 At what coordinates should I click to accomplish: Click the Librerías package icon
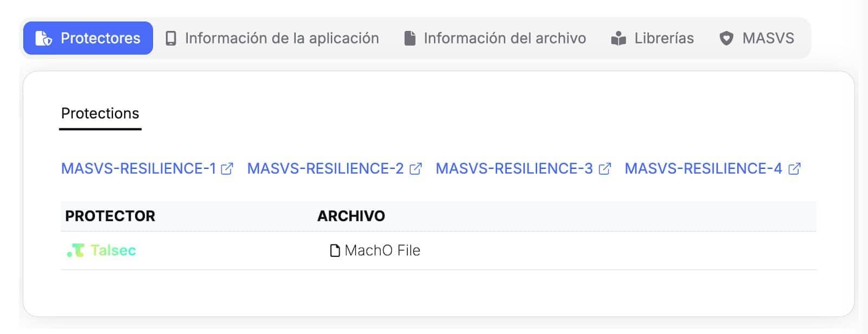click(x=618, y=38)
